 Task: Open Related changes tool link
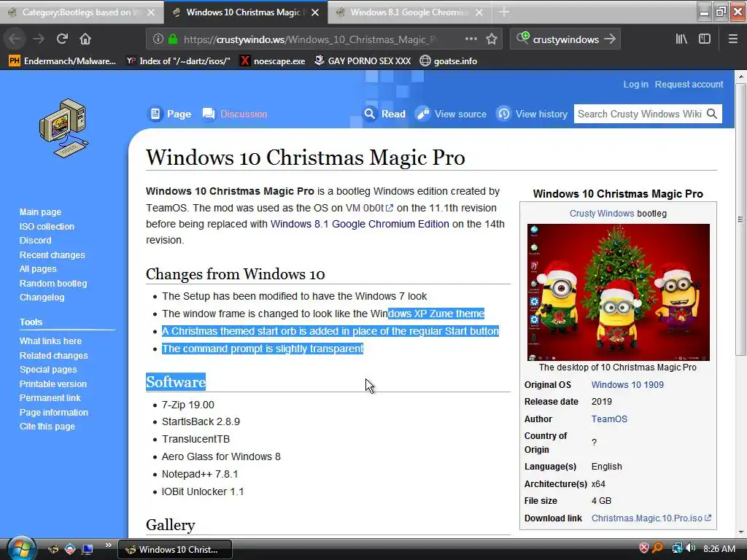54,355
